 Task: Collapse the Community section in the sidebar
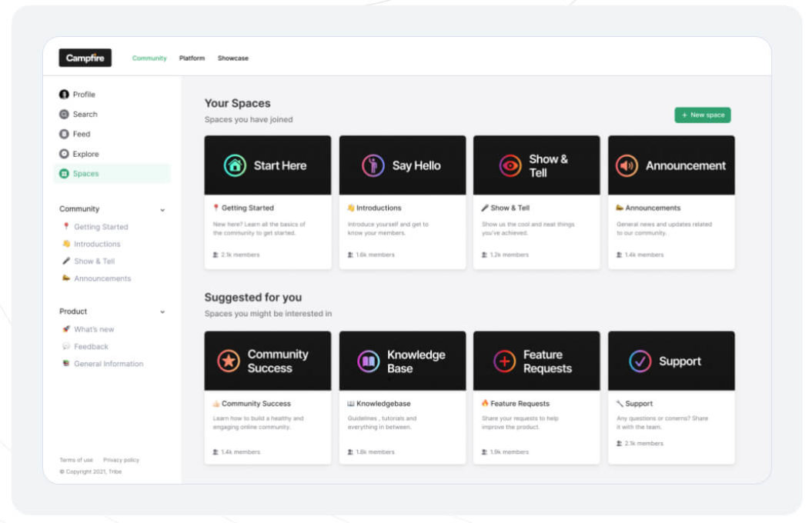tap(162, 208)
